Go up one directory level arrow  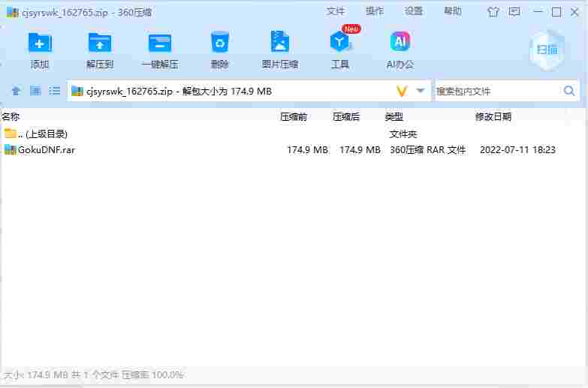click(x=16, y=91)
